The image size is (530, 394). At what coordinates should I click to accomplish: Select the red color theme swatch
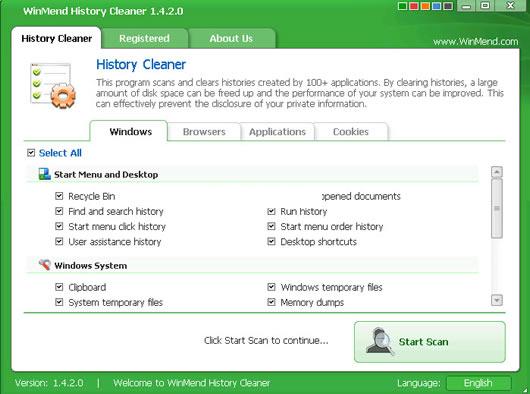pyautogui.click(x=414, y=6)
